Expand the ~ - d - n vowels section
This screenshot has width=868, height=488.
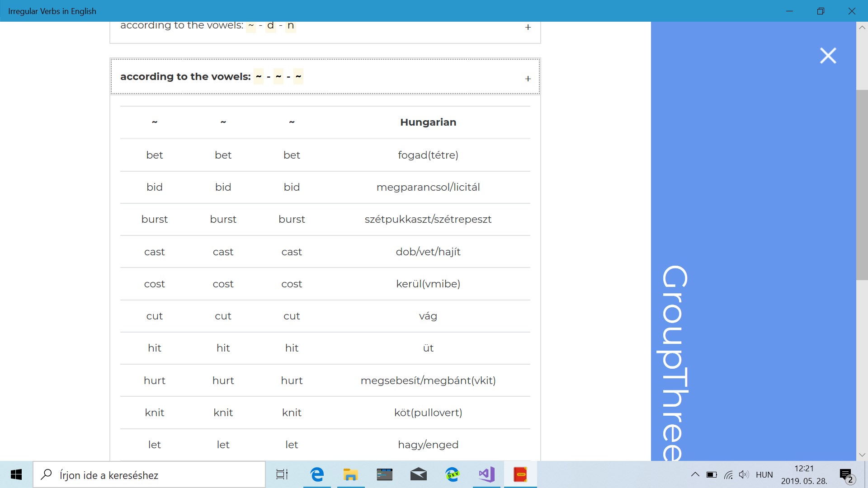click(528, 27)
